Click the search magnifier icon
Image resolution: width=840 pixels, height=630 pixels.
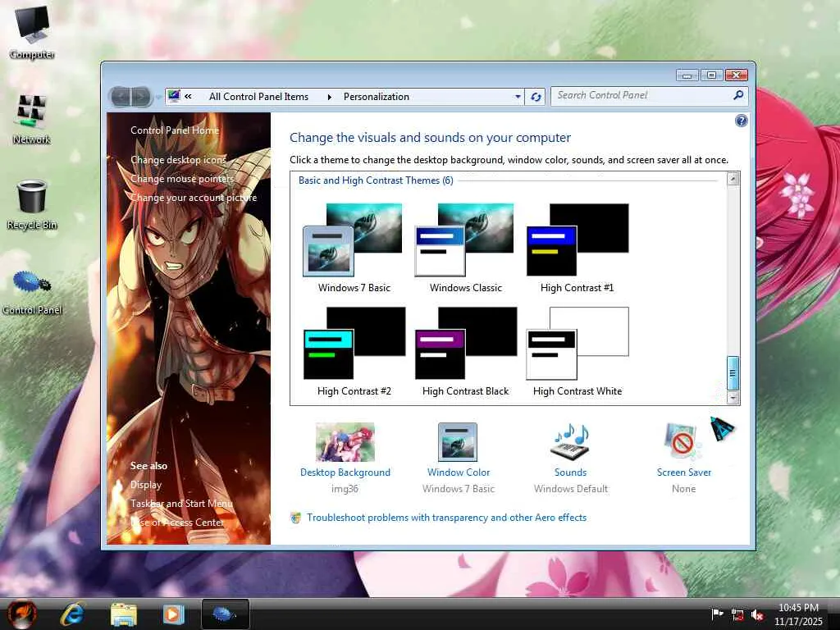click(738, 95)
